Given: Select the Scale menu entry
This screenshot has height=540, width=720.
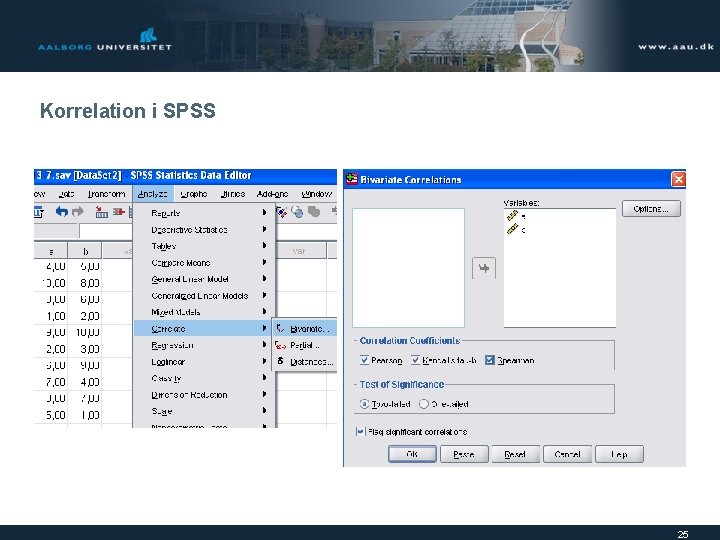Looking at the screenshot, I should pyautogui.click(x=204, y=411).
